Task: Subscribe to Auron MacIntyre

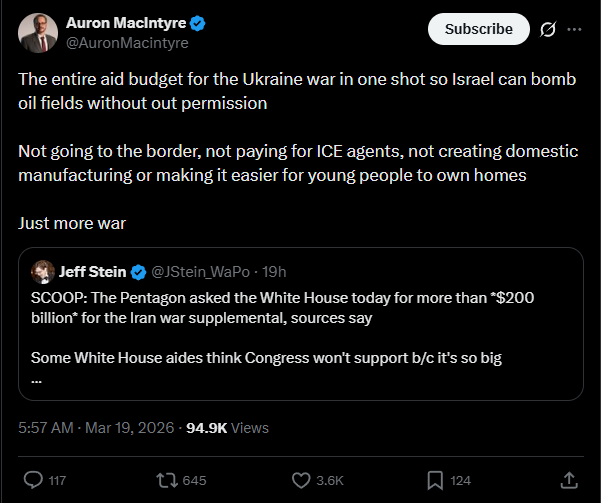Action: (478, 29)
